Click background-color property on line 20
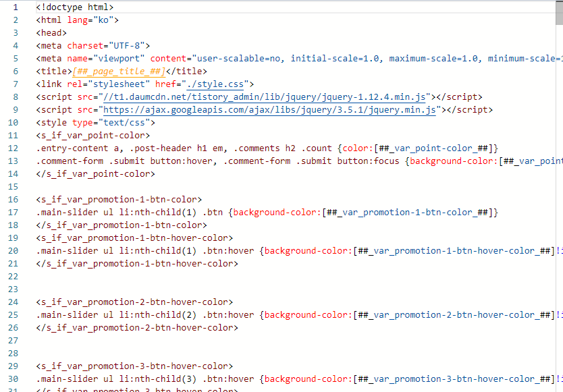The image size is (563, 392). [306, 251]
